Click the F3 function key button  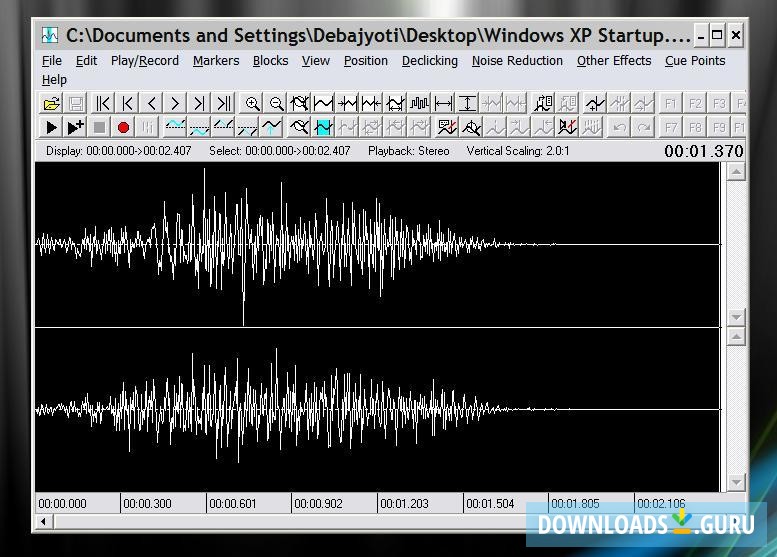[719, 104]
